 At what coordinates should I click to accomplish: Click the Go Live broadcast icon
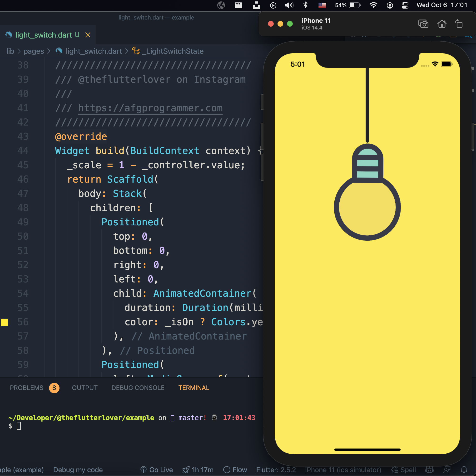144,470
